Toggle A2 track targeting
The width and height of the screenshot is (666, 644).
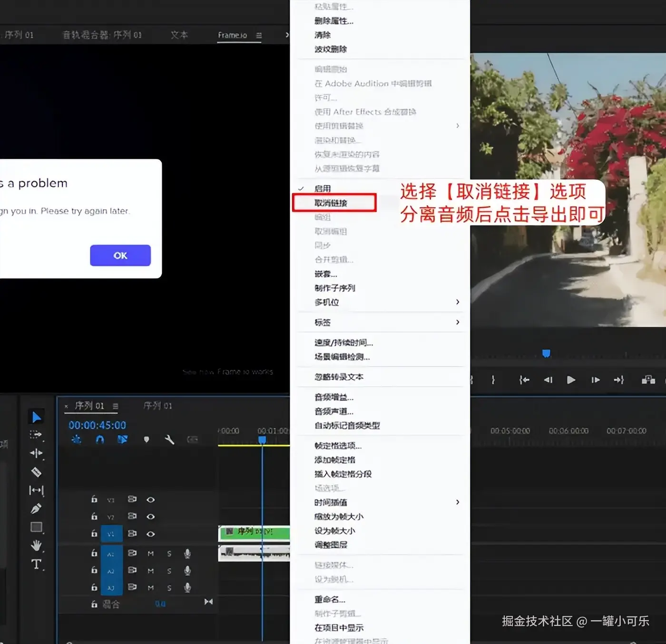click(x=111, y=570)
